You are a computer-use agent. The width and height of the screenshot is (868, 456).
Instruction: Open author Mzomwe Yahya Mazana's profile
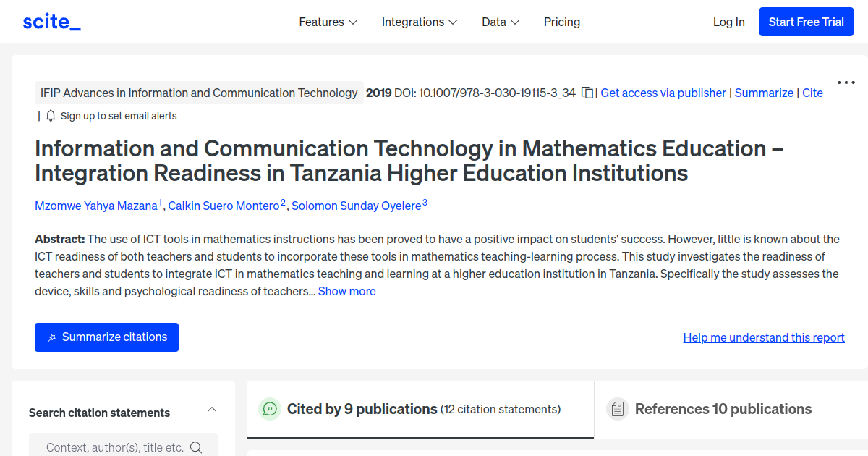(x=96, y=206)
